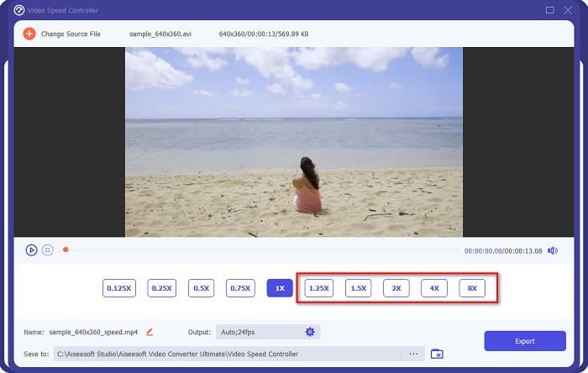The width and height of the screenshot is (588, 373).
Task: Play the video preview
Action: [x=32, y=250]
